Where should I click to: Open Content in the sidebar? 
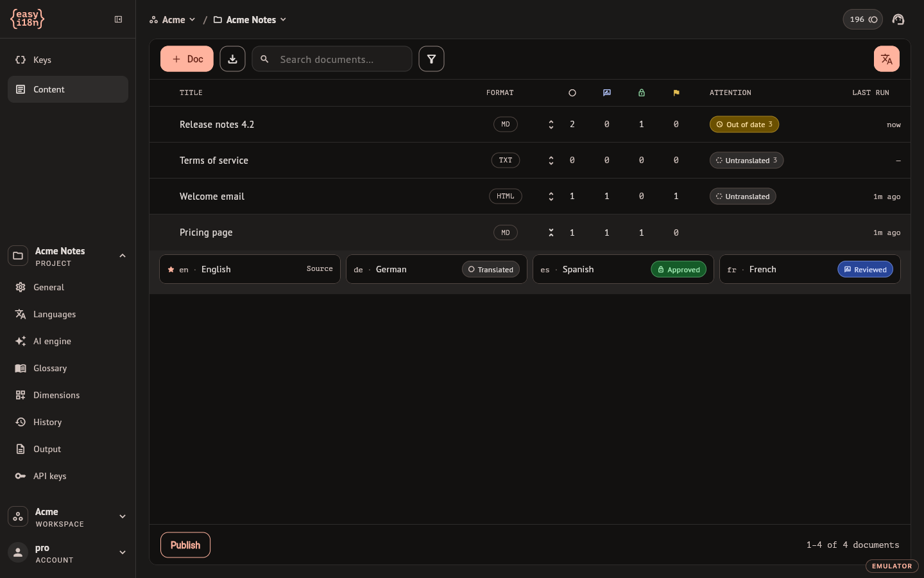tap(68, 89)
